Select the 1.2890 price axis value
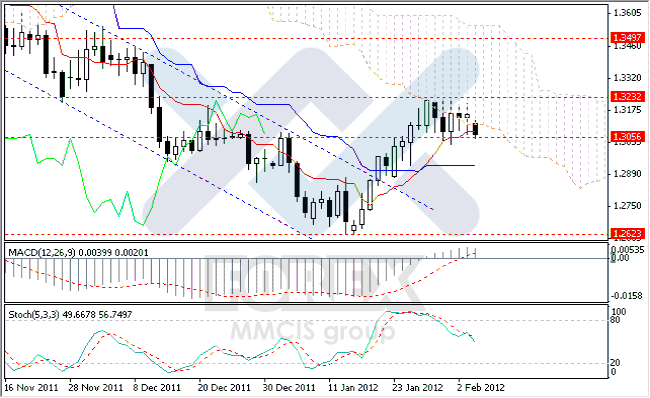The width and height of the screenshot is (650, 398). [x=627, y=174]
